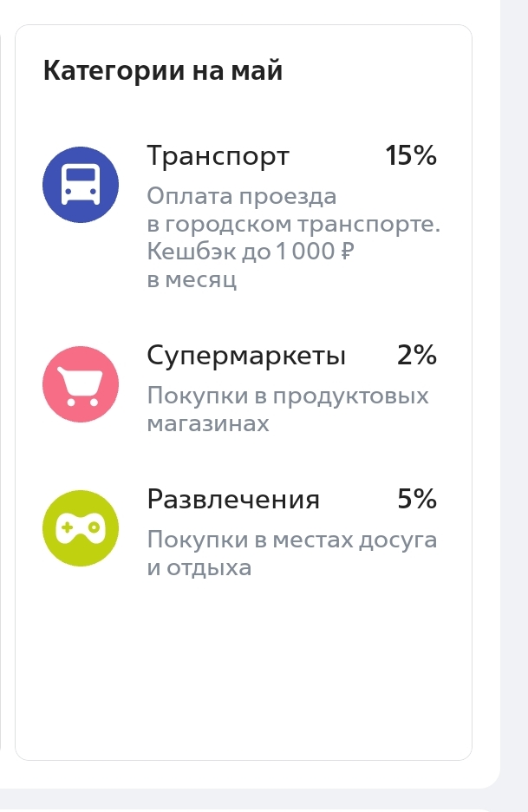This screenshot has height=812, width=528.
Task: Click the blue bus Transport icon
Action: click(81, 185)
